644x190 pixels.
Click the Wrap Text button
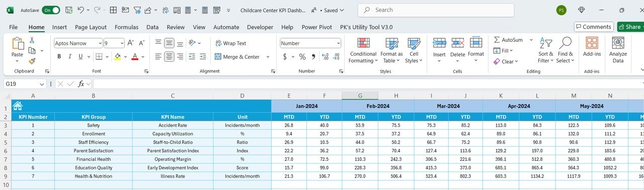click(x=231, y=43)
